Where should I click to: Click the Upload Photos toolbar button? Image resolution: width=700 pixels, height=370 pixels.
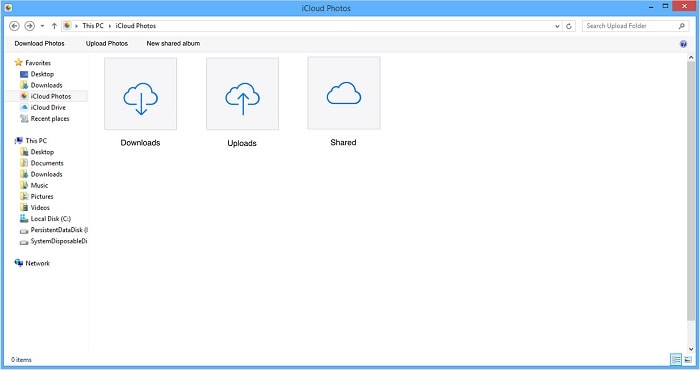[107, 43]
